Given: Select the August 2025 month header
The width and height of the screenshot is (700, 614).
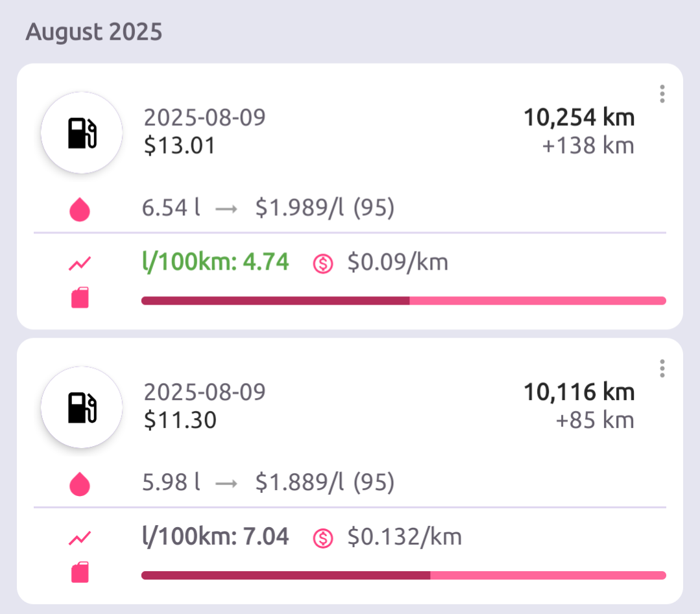Looking at the screenshot, I should click(94, 32).
